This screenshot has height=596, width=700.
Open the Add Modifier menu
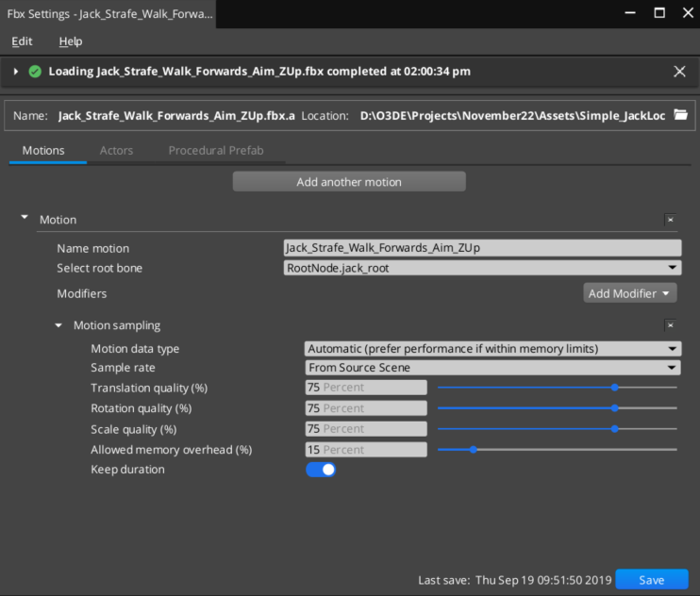629,293
